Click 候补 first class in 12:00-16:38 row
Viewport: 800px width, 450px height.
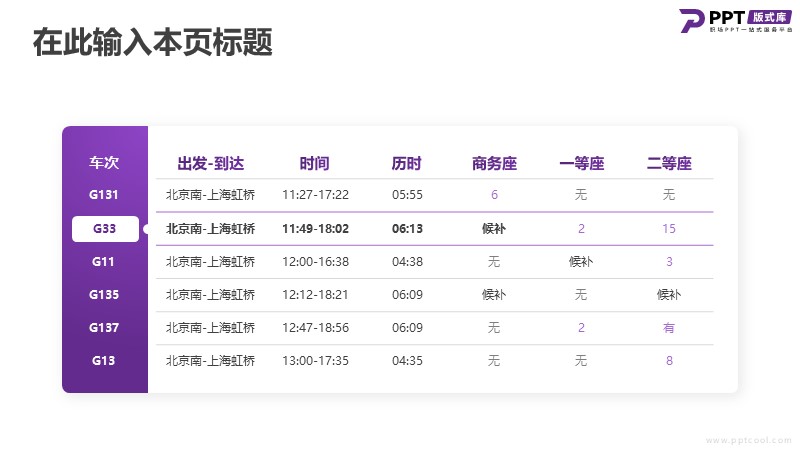point(581,262)
